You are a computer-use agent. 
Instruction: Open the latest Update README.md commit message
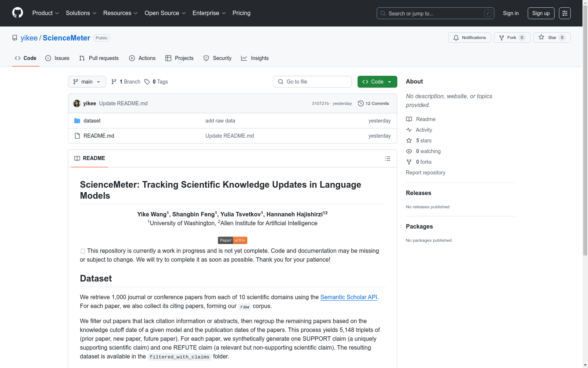tap(123, 103)
